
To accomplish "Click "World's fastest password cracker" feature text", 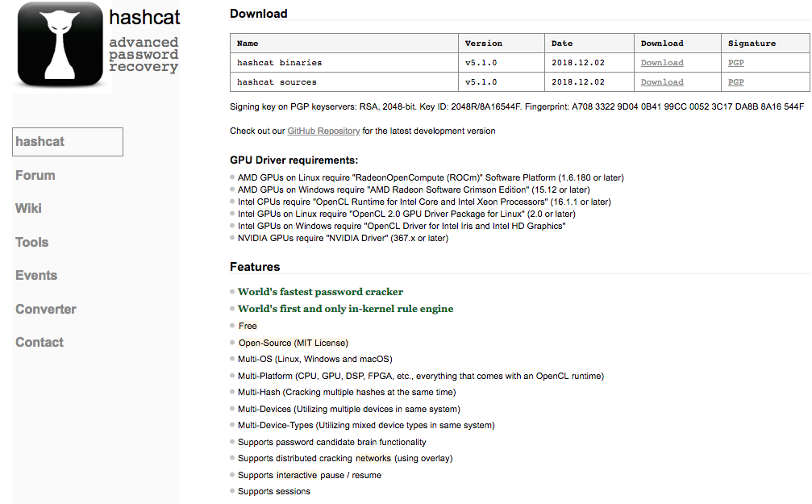I will [320, 292].
